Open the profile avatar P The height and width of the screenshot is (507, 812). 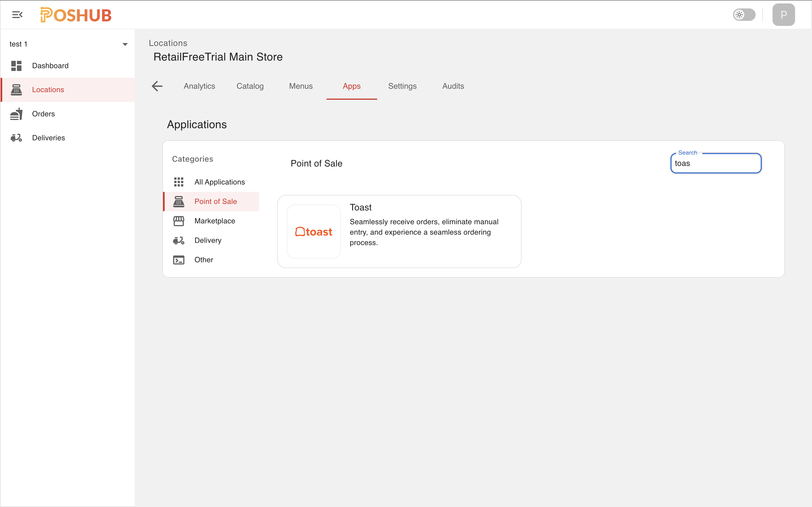point(784,14)
